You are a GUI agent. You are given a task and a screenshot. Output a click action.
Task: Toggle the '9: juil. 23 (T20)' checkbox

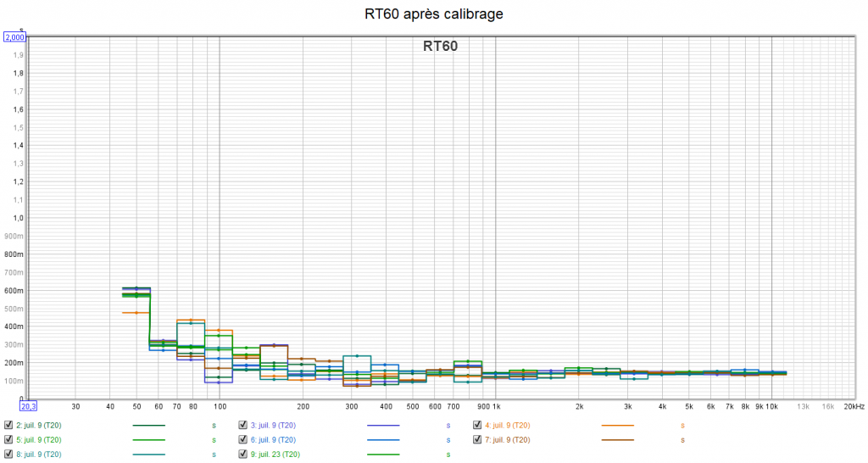point(242,455)
